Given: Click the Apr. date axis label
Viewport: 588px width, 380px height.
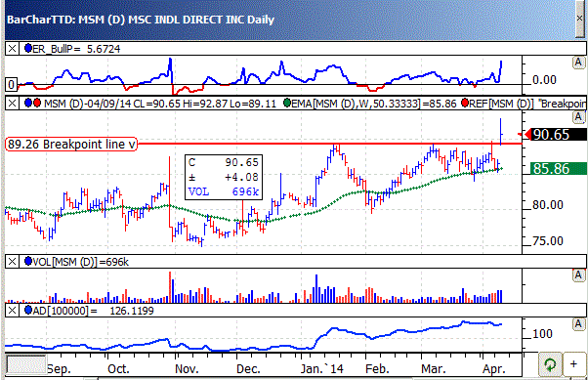Looking at the screenshot, I should pos(494,369).
